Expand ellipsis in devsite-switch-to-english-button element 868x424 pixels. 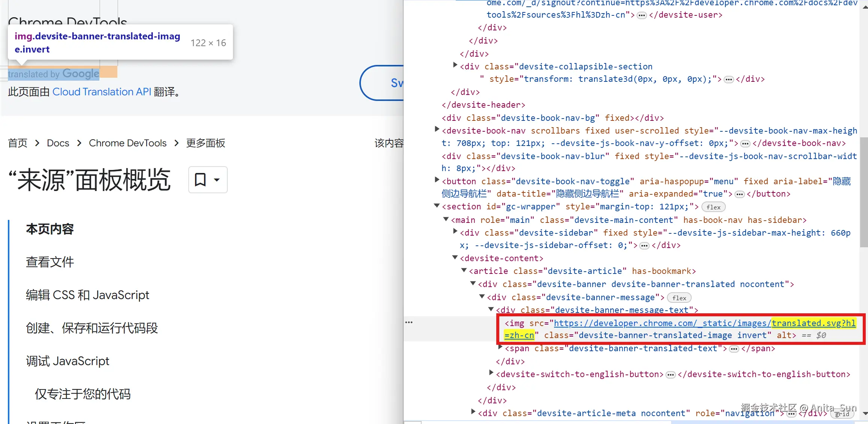tap(670, 375)
